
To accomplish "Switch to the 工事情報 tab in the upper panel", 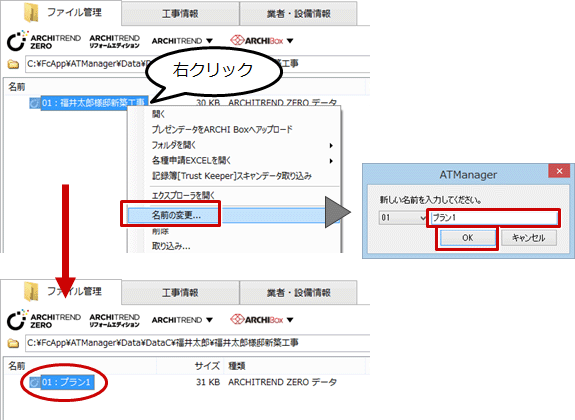I will (180, 14).
